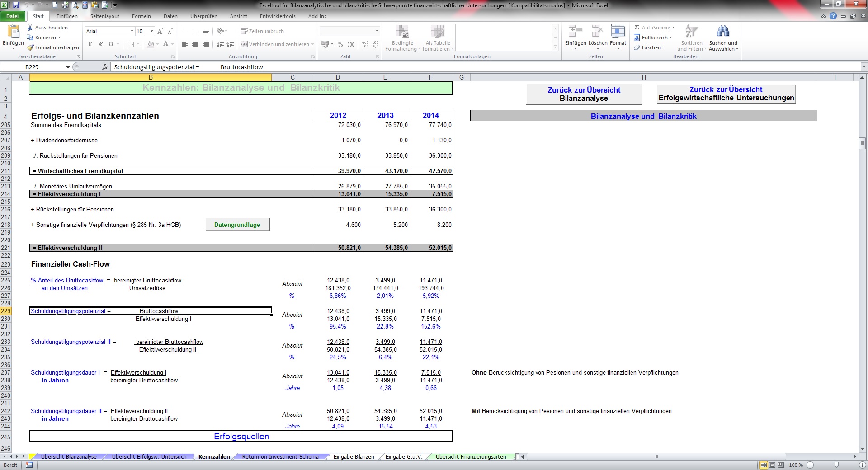Expand the formula bar

pyautogui.click(x=864, y=67)
